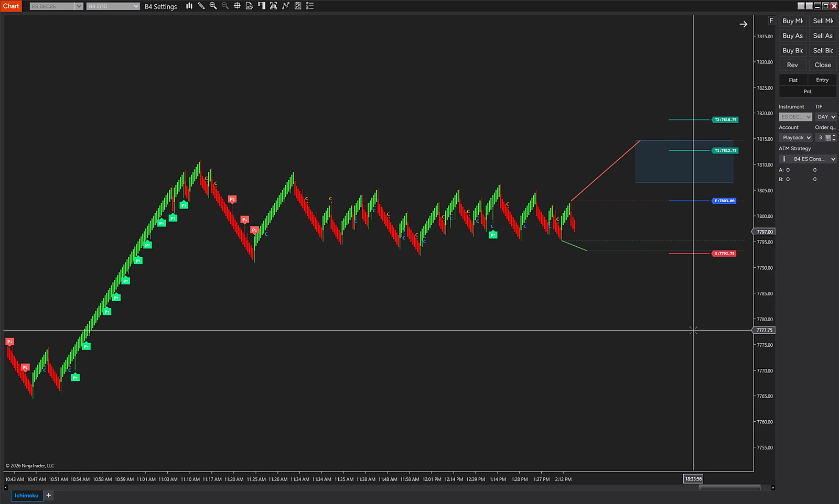Click the Rev reverse position button

point(792,65)
